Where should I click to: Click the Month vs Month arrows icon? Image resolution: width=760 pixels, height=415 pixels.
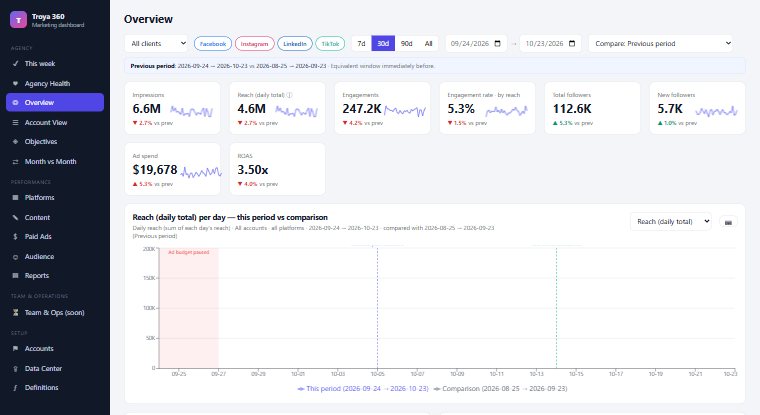[16, 161]
